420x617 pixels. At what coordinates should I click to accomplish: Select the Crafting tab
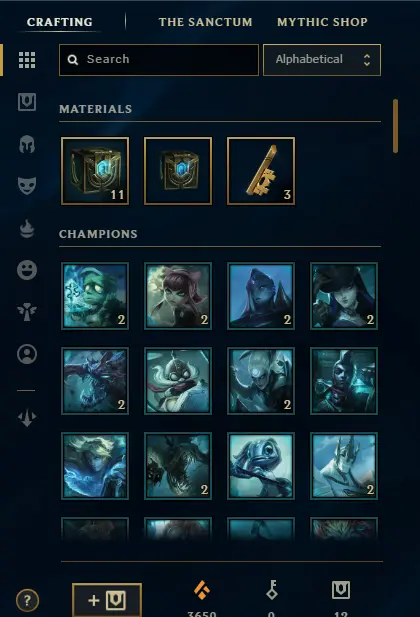pos(60,22)
